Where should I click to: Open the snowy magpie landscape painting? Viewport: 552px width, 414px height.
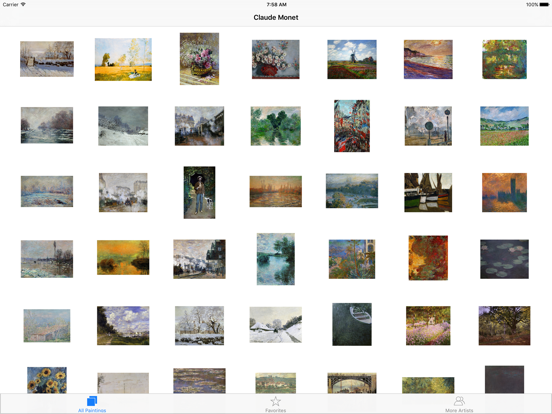pos(47,59)
